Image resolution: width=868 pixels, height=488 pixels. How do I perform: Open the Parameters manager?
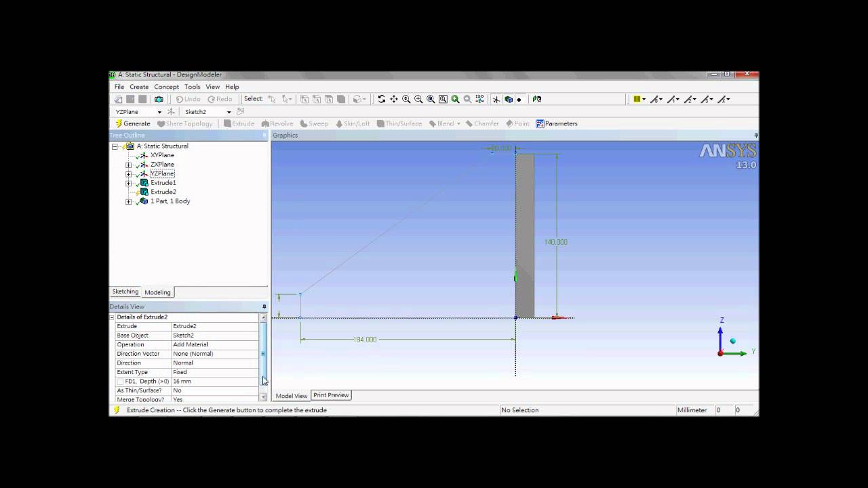click(557, 123)
